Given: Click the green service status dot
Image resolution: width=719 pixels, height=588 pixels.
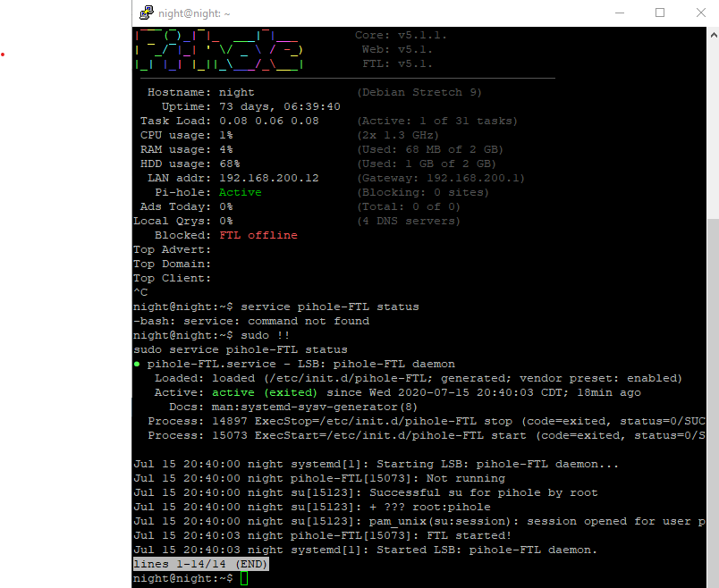Looking at the screenshot, I should click(137, 364).
